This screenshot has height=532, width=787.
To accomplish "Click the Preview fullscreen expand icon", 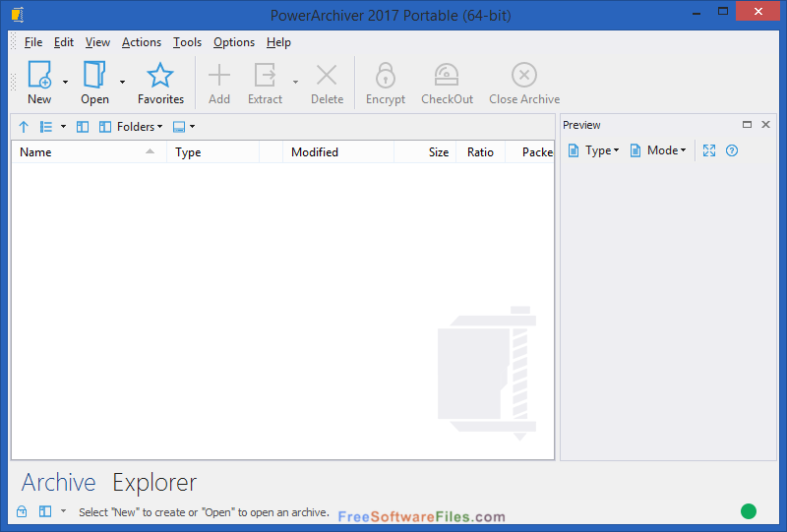I will [709, 150].
